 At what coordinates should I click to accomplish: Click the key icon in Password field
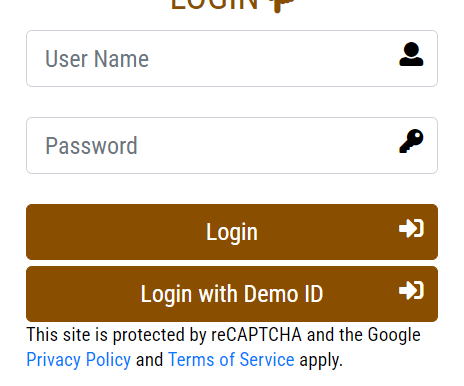click(411, 141)
